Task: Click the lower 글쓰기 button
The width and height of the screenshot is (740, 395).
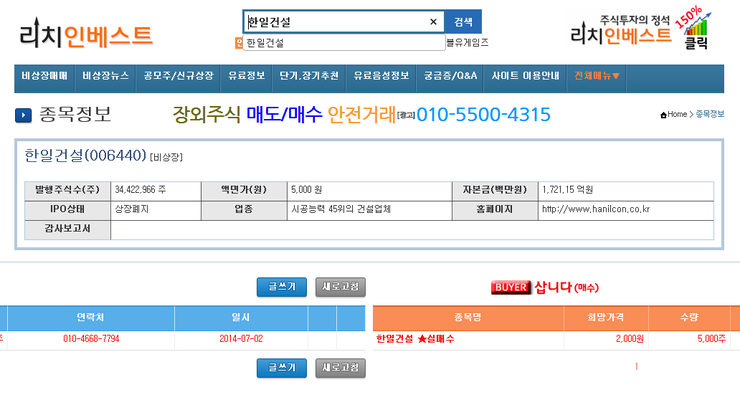Action: [282, 368]
